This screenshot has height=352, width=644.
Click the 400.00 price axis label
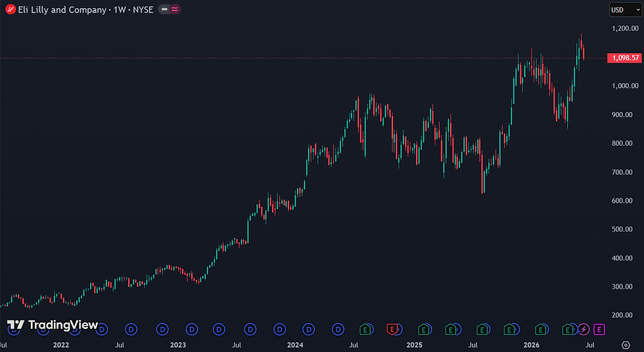click(622, 258)
